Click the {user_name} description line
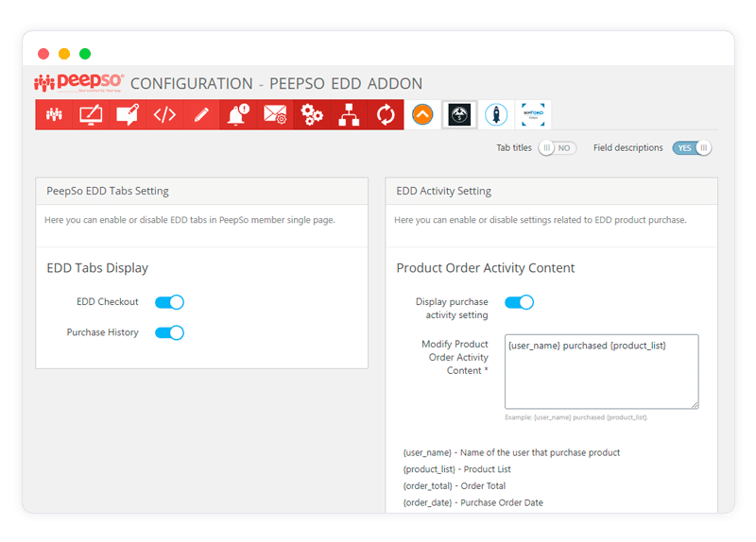This screenshot has height=542, width=756. pos(511,452)
